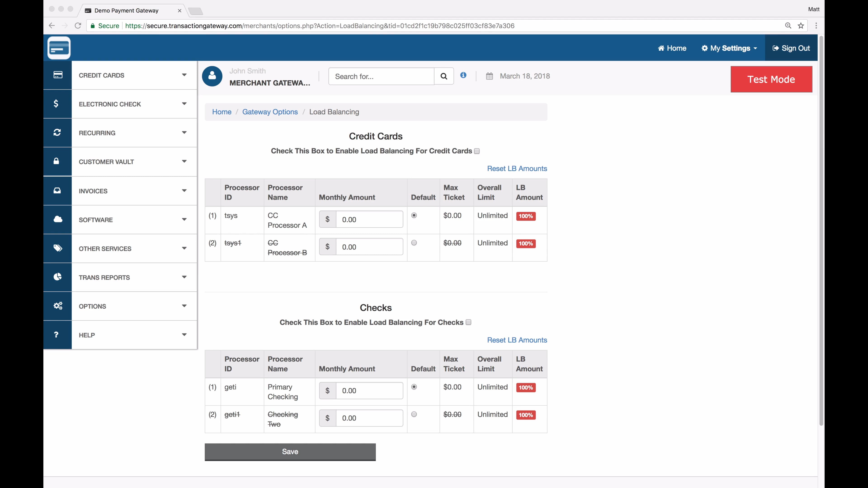Navigate to Home in the top menu
Image resolution: width=868 pixels, height=488 pixels.
pyautogui.click(x=672, y=48)
